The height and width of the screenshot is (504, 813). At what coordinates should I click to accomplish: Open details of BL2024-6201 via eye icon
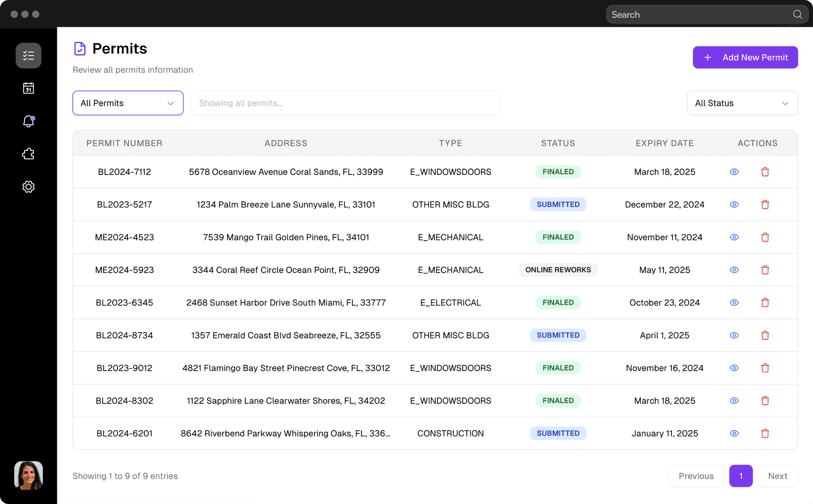pos(734,433)
